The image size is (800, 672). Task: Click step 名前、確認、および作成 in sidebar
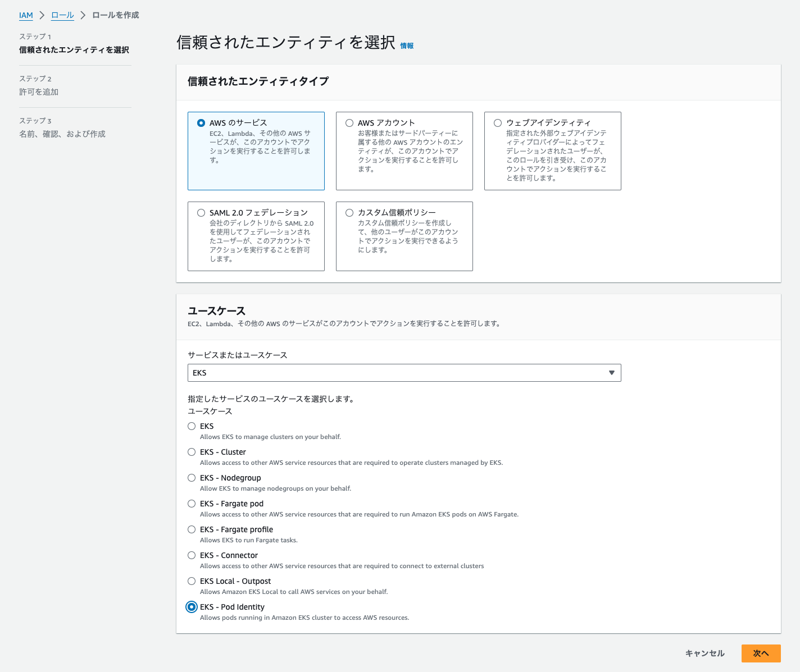click(62, 134)
